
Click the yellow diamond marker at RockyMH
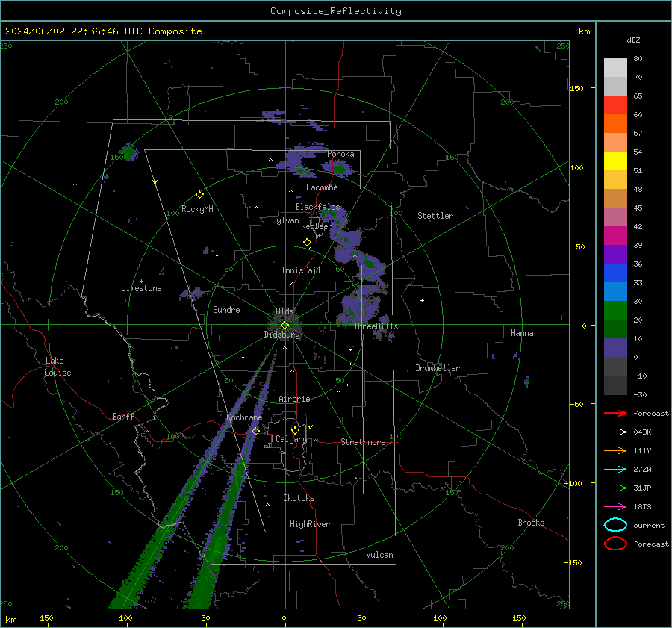point(199,195)
